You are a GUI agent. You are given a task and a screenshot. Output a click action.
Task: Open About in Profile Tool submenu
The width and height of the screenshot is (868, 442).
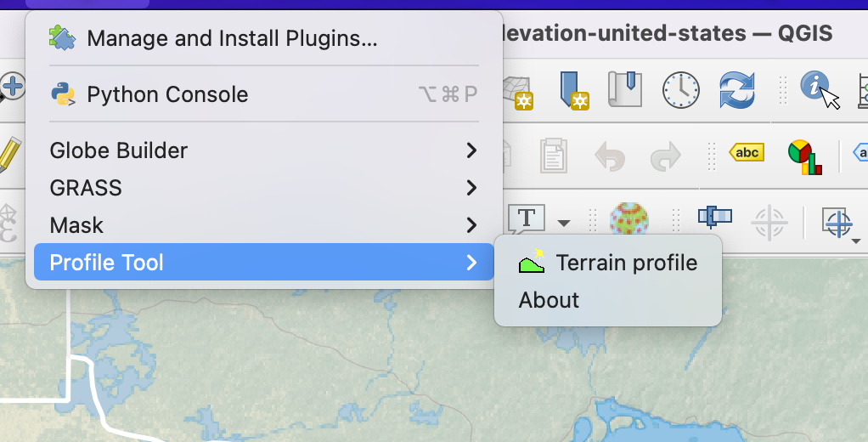(x=608, y=300)
